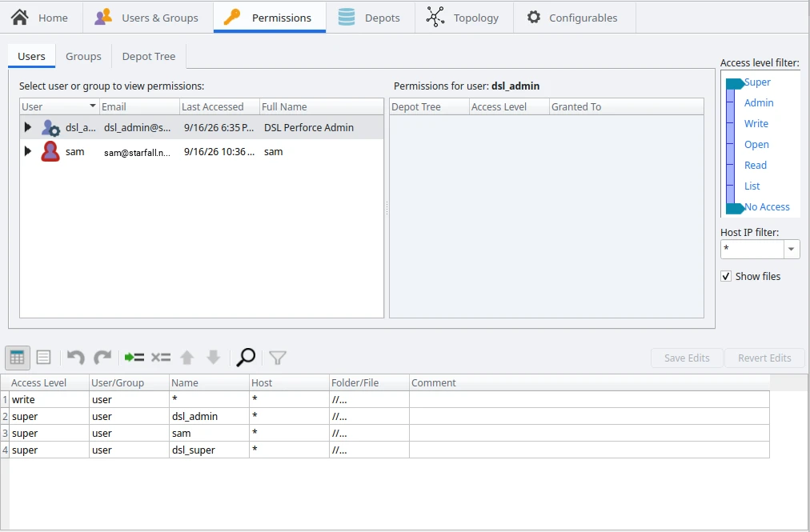Set access filter to Super
The image size is (810, 532).
coord(757,82)
